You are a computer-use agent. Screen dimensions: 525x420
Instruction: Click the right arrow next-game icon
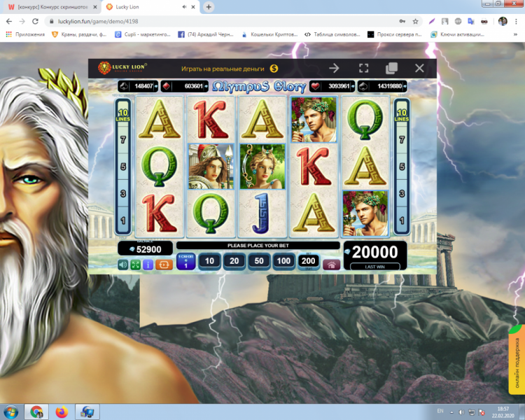tap(334, 68)
